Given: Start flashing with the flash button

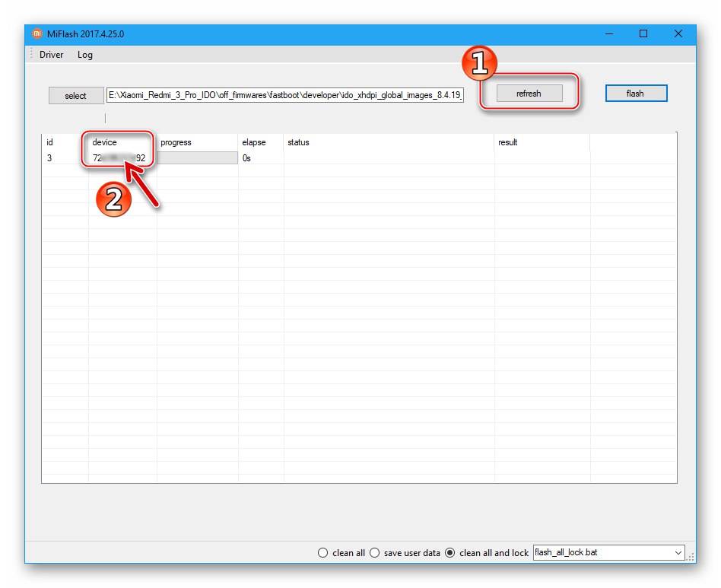Looking at the screenshot, I should (636, 94).
